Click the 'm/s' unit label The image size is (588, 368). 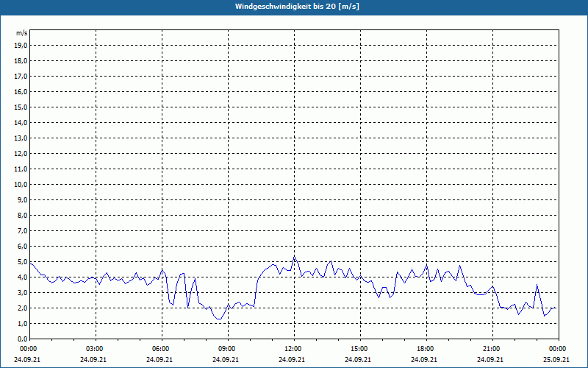[x=22, y=33]
